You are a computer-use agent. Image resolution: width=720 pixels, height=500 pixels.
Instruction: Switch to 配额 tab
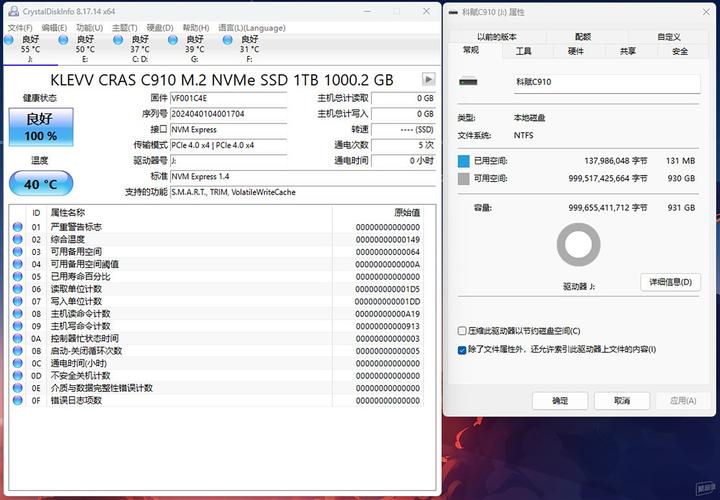[x=583, y=37]
